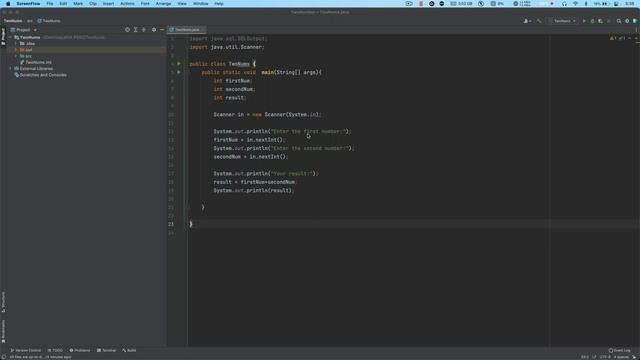Open Wi-Fi status in menu bar

[x=576, y=4]
